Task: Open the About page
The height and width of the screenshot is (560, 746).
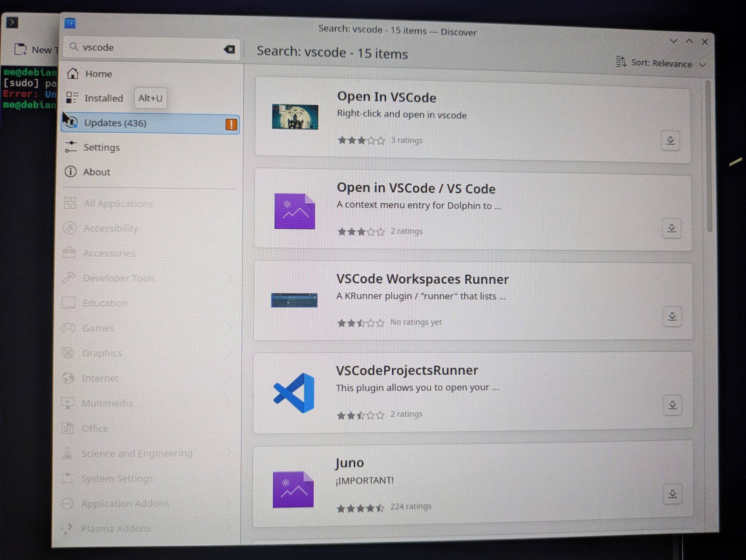Action: pos(96,172)
